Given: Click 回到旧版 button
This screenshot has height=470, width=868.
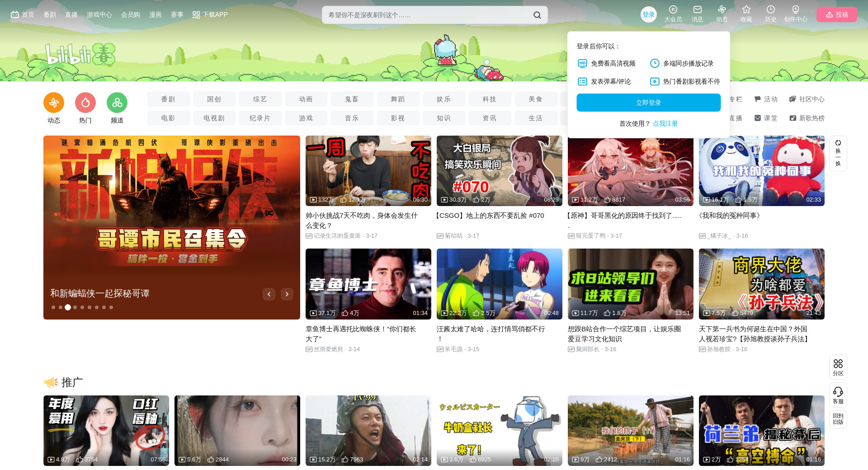Looking at the screenshot, I should (x=838, y=419).
